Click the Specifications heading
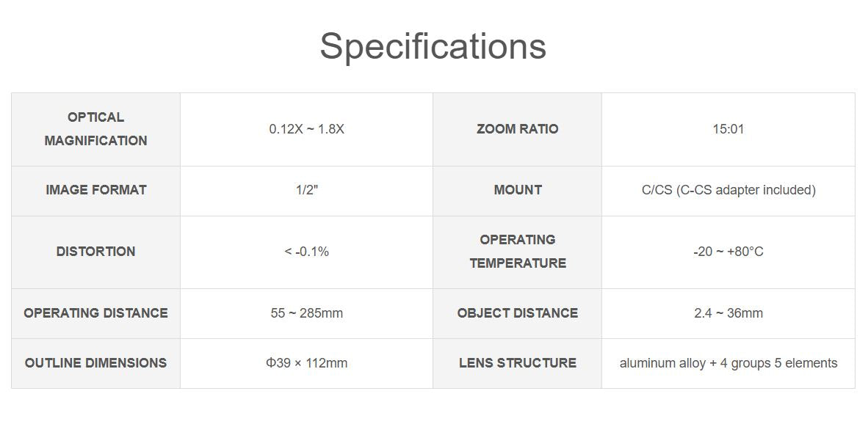Viewport: 868px width, 424px height. click(x=433, y=45)
